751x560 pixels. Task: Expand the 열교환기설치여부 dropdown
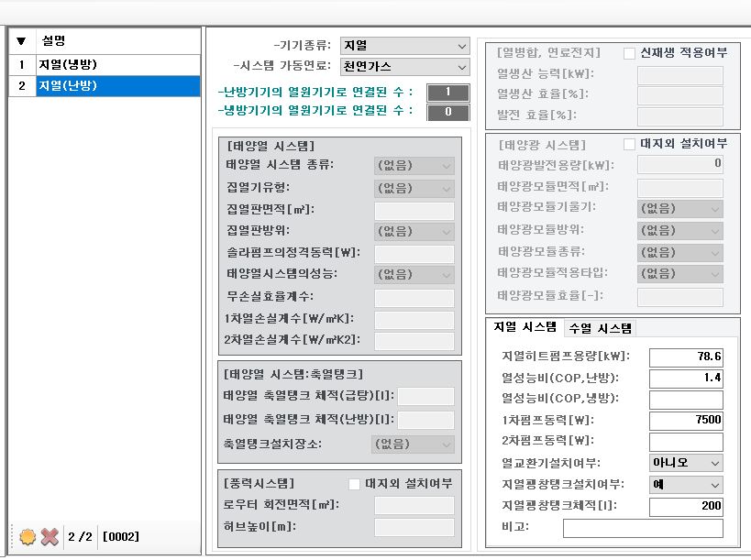pos(686,463)
